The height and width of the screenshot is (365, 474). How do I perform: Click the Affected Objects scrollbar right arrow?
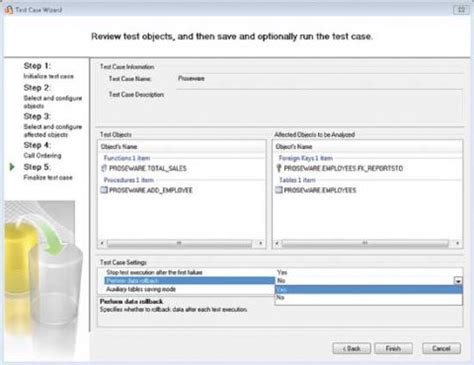[457, 243]
